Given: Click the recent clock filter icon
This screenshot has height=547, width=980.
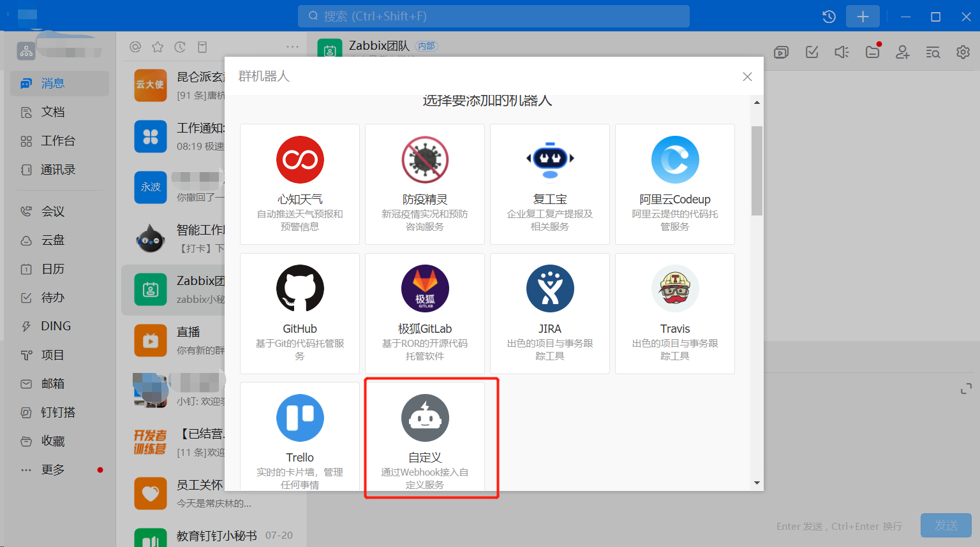Looking at the screenshot, I should (x=180, y=47).
